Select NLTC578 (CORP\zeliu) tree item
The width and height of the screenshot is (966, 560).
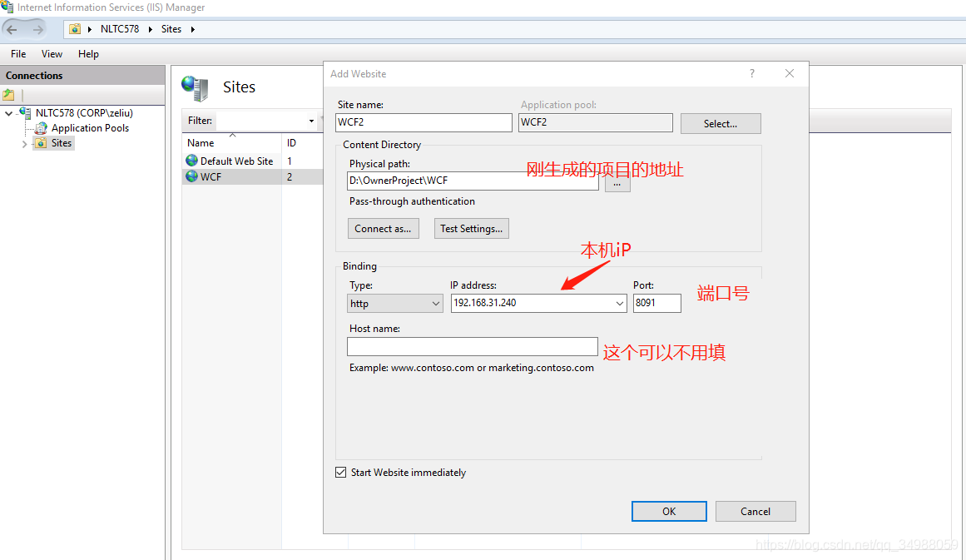[x=84, y=112]
